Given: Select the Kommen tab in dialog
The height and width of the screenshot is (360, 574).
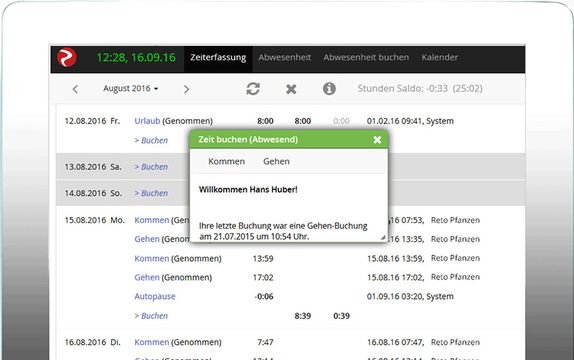Looking at the screenshot, I should tap(226, 162).
